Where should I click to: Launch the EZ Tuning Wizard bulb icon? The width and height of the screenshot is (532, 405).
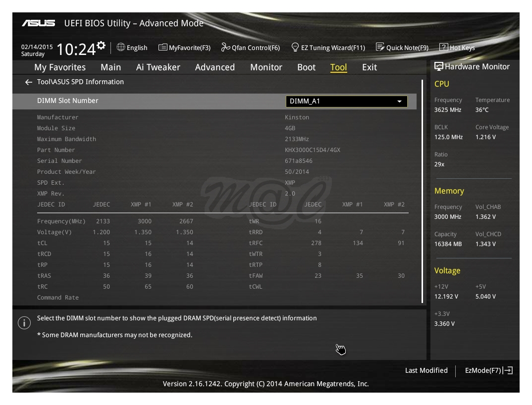[295, 47]
